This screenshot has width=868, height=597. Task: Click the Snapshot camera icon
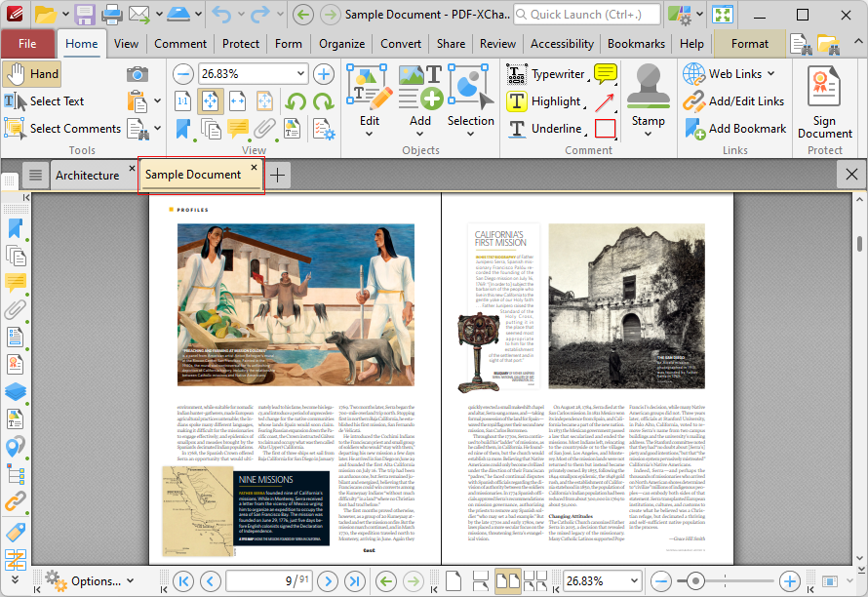tap(138, 74)
